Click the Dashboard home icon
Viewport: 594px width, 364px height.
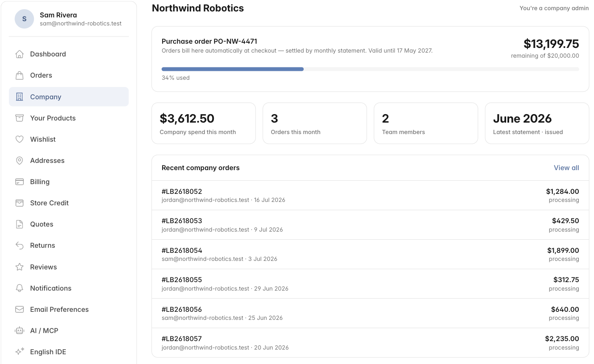tap(19, 54)
